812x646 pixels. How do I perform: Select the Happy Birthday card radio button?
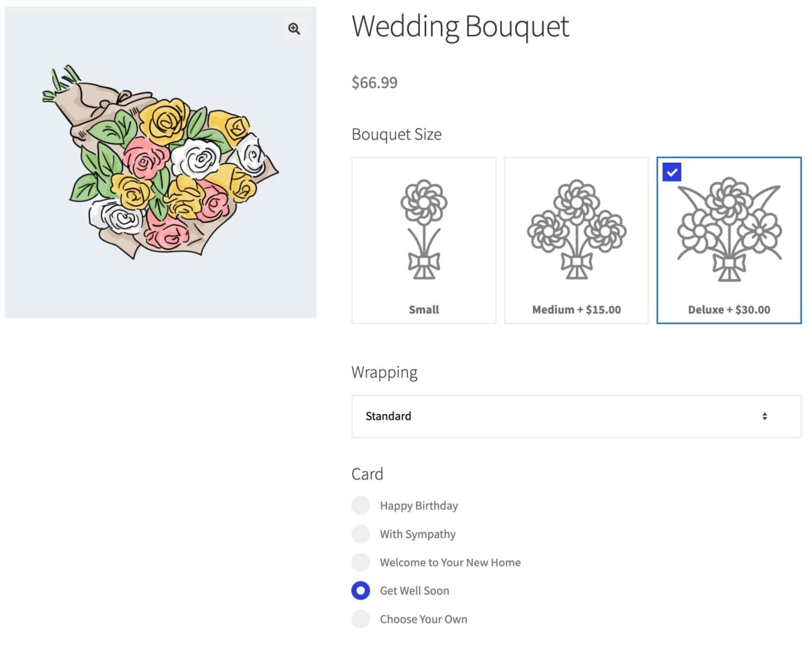[x=361, y=505]
